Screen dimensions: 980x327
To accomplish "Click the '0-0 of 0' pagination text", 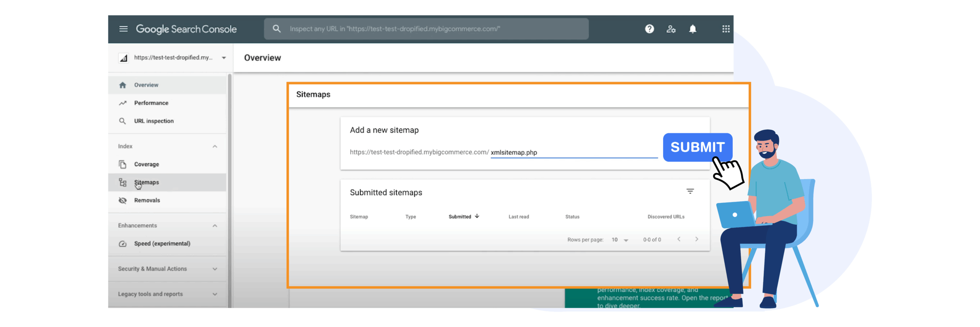I will coord(652,240).
